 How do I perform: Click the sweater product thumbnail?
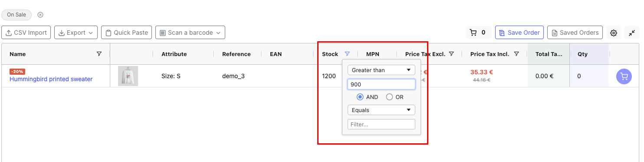click(x=128, y=76)
